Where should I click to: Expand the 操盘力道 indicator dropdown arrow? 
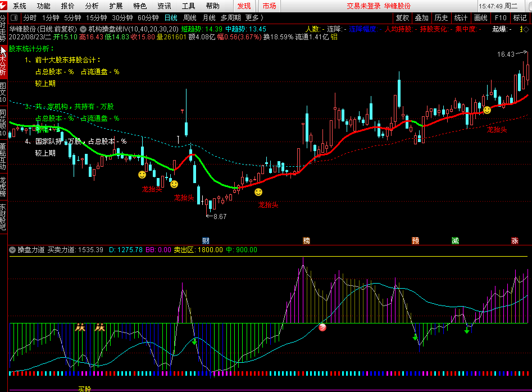coord(12,250)
